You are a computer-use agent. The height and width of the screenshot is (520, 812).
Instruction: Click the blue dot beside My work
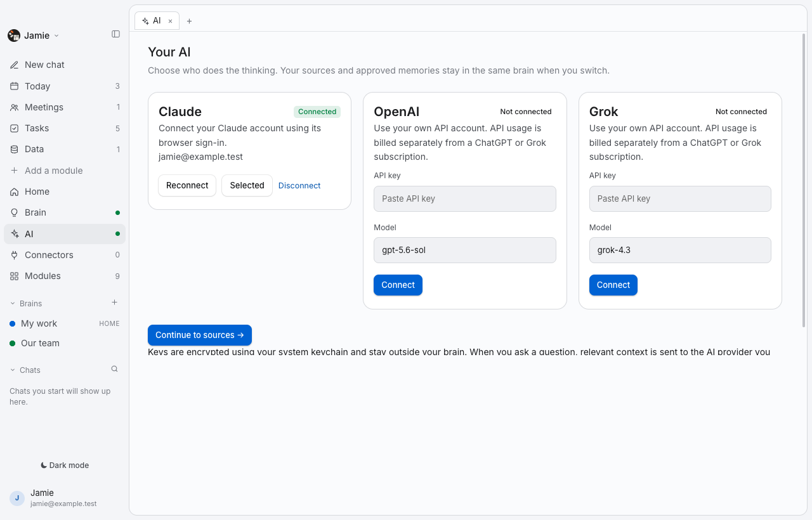[13, 323]
